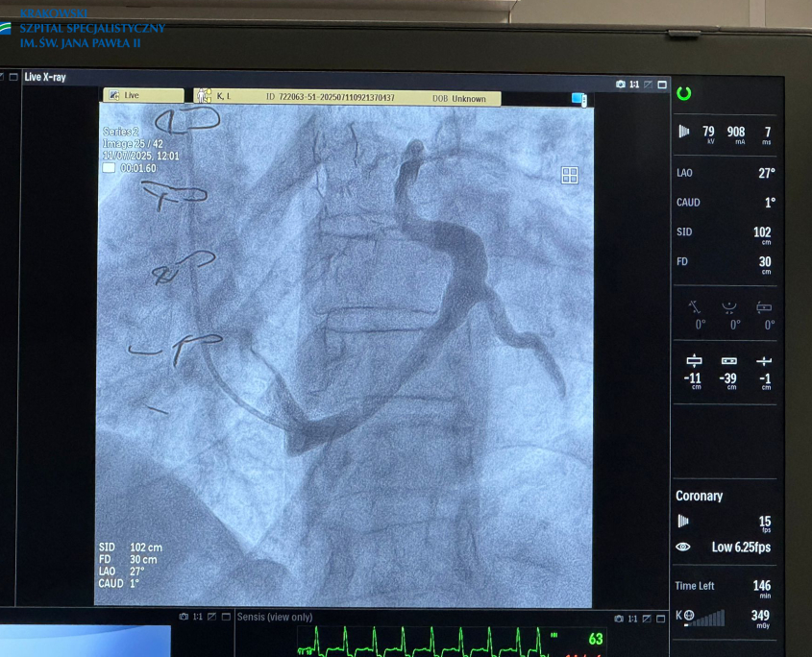Image resolution: width=812 pixels, height=657 pixels.
Task: Maximize the Live X-ray panel
Action: (x=662, y=85)
